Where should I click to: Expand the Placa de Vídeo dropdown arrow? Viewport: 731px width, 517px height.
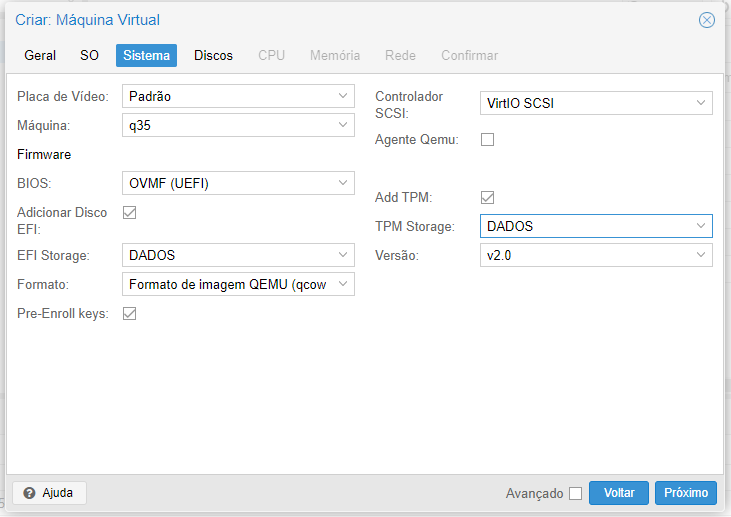(x=343, y=96)
